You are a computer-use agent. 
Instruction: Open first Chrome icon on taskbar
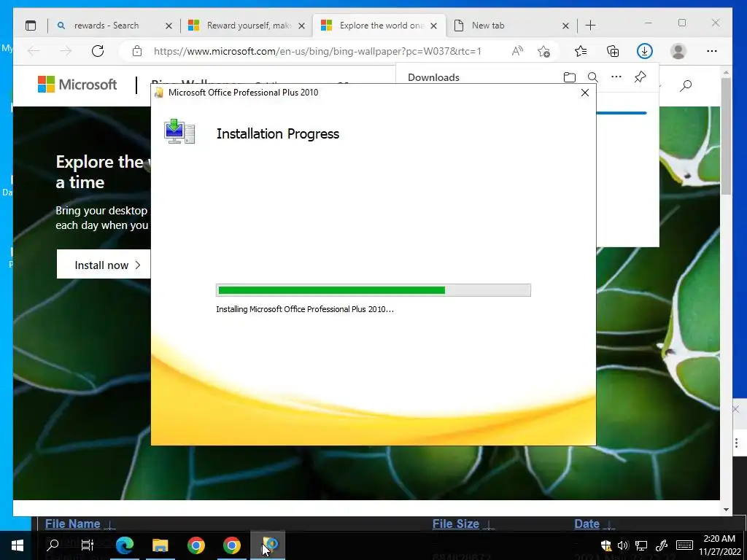pyautogui.click(x=196, y=545)
